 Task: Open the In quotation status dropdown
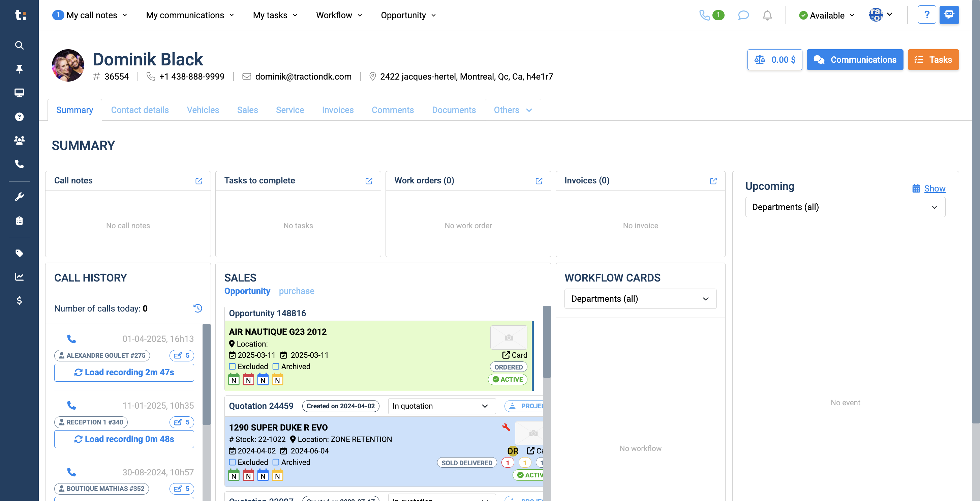click(x=441, y=406)
